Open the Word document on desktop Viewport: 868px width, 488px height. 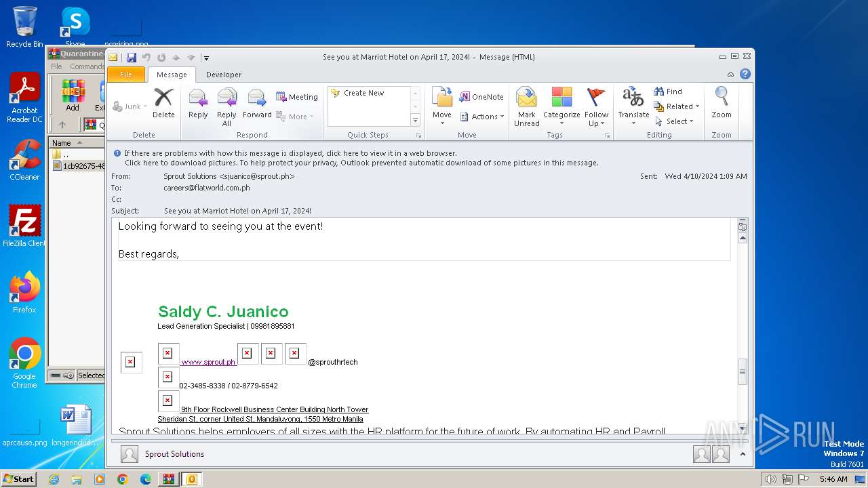[75, 426]
